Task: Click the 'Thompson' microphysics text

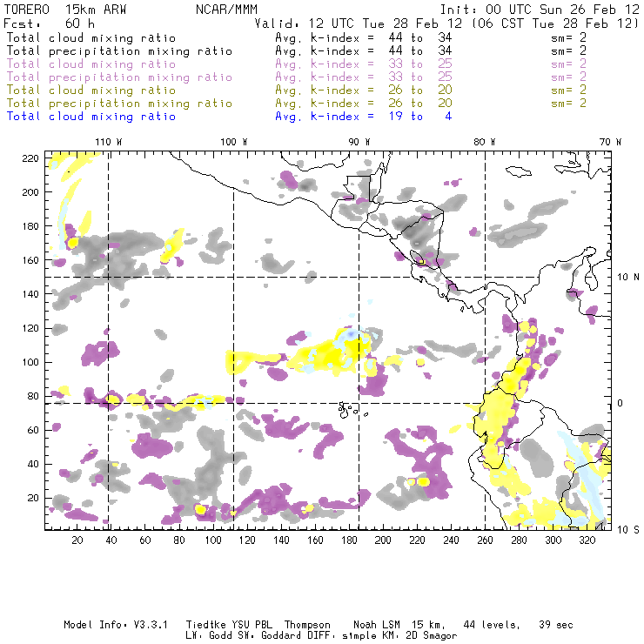Action: tap(307, 625)
